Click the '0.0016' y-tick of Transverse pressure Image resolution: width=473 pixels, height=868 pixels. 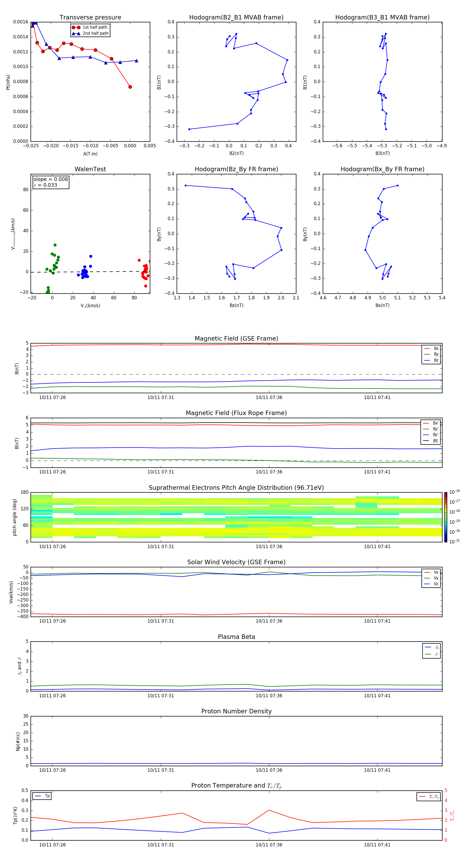point(20,22)
